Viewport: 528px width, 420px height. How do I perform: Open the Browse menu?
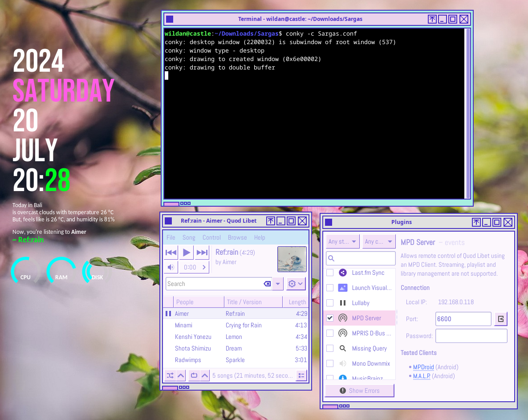pyautogui.click(x=237, y=237)
